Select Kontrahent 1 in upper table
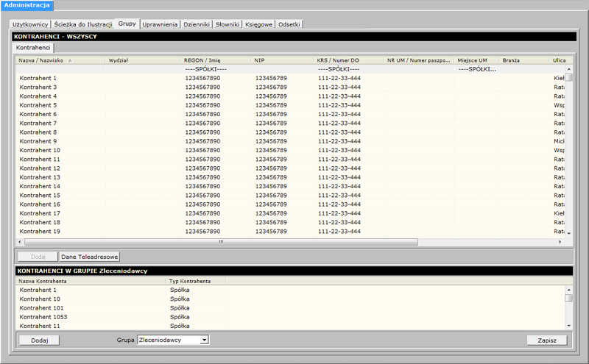 pyautogui.click(x=289, y=78)
